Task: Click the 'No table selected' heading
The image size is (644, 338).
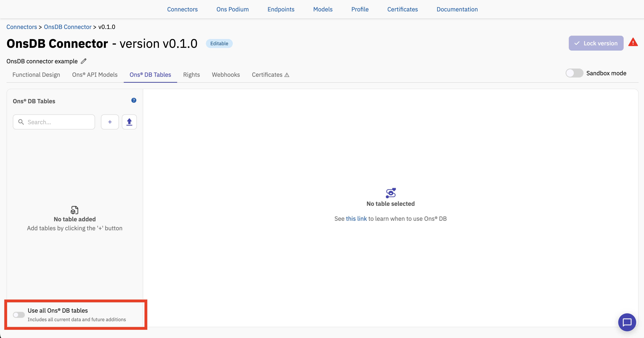Action: click(391, 204)
